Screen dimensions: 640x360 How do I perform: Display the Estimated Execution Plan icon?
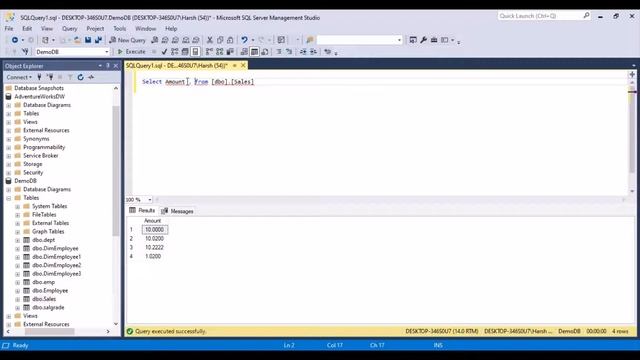click(x=175, y=52)
